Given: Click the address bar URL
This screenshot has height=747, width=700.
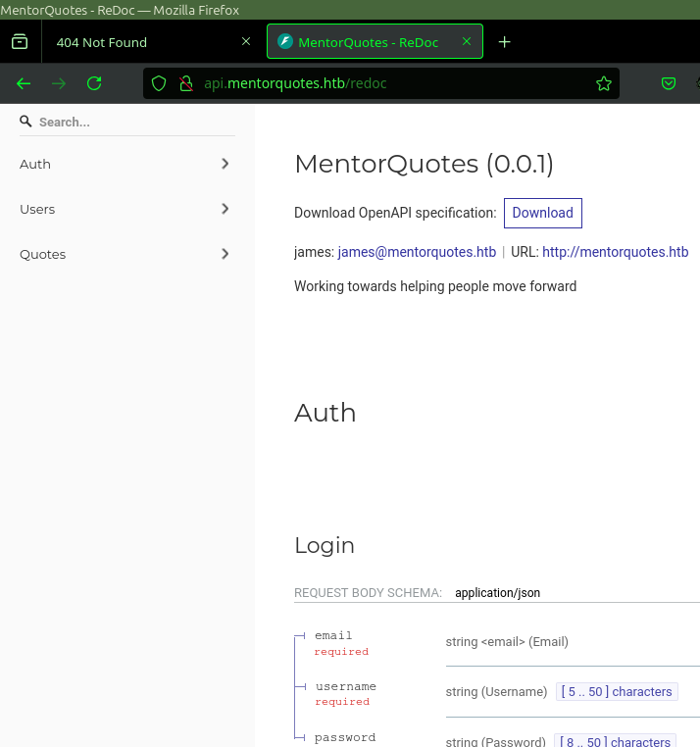Looking at the screenshot, I should pyautogui.click(x=295, y=83).
